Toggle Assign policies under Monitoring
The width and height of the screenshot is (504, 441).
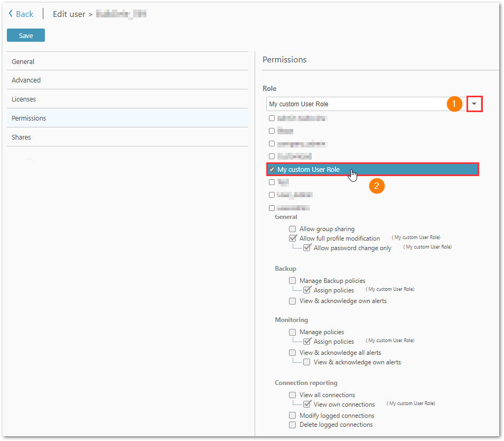point(307,341)
